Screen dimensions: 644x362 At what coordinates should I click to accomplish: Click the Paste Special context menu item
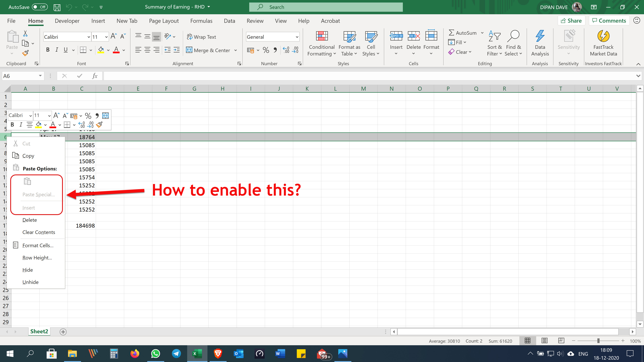pyautogui.click(x=38, y=194)
